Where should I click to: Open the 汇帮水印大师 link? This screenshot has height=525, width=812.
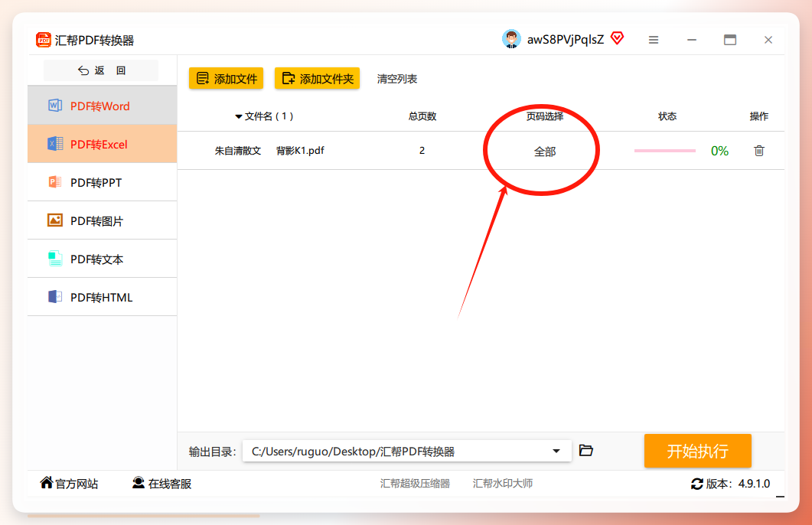pyautogui.click(x=503, y=484)
